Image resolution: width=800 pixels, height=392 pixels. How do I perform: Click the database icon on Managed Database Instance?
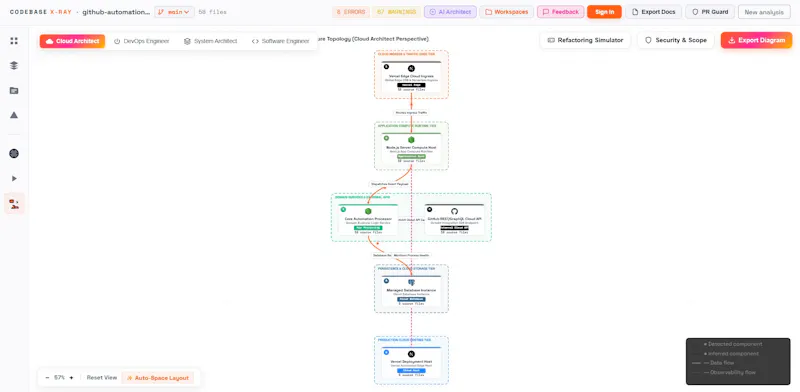[x=411, y=283]
